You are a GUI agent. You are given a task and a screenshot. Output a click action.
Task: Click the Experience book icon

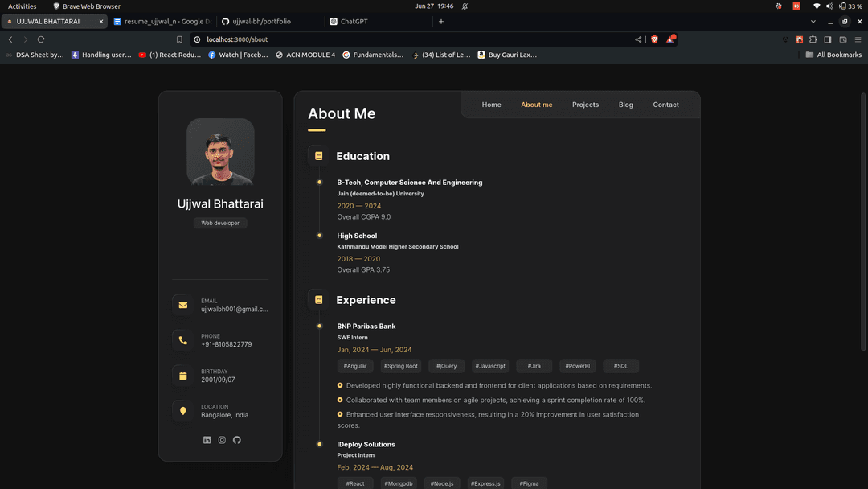click(318, 300)
